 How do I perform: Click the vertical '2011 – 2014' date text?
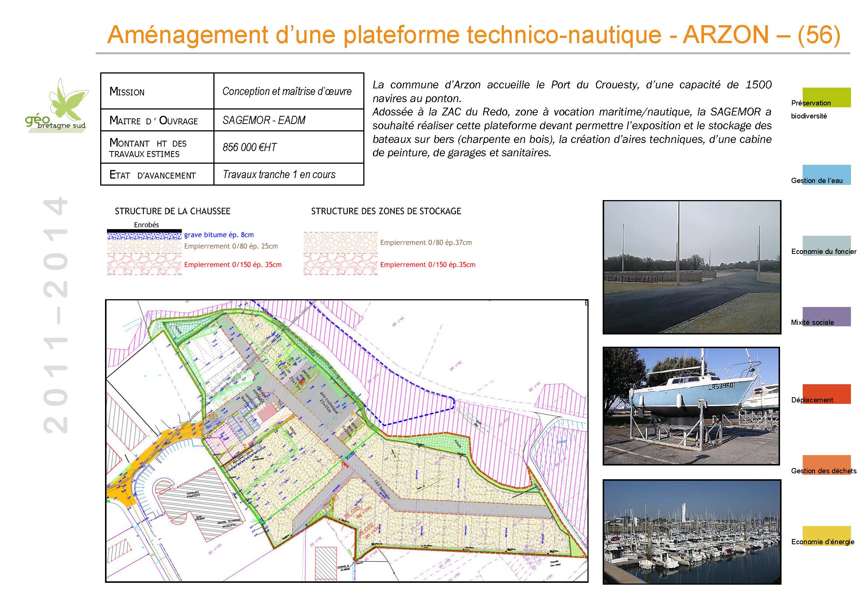[55, 314]
